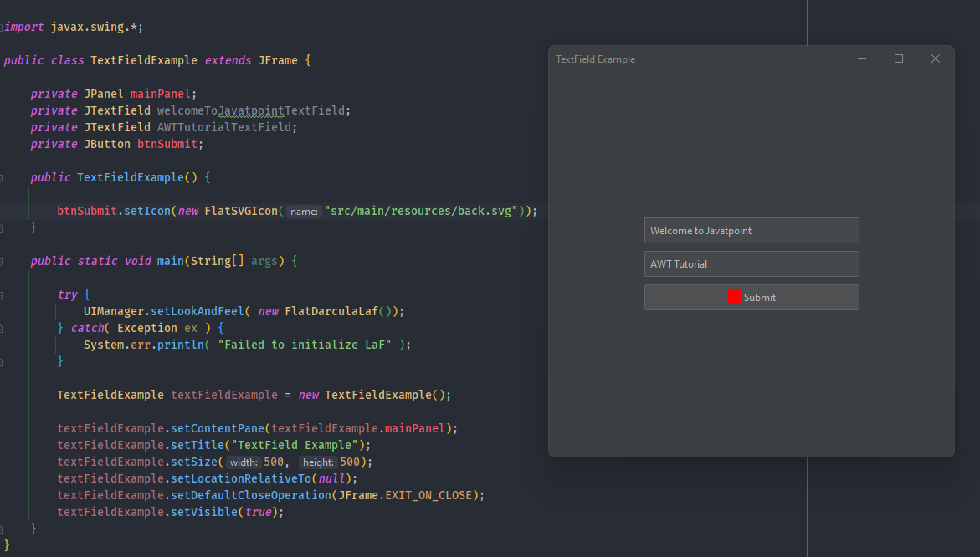980x557 pixels.
Task: Click the "Exception" type in the catch clause
Action: click(147, 329)
